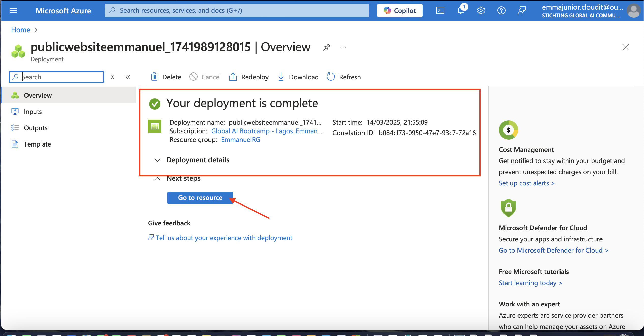Clear the left menu search with X
The image size is (644, 336).
point(113,77)
